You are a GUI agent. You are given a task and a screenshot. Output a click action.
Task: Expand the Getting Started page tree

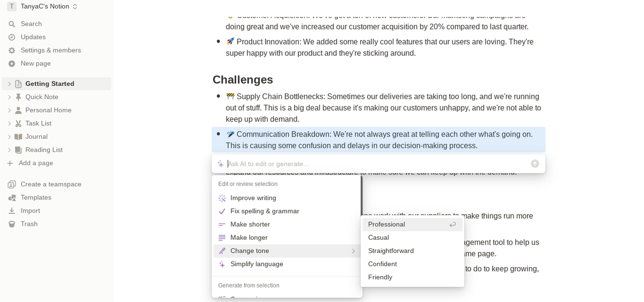9,84
